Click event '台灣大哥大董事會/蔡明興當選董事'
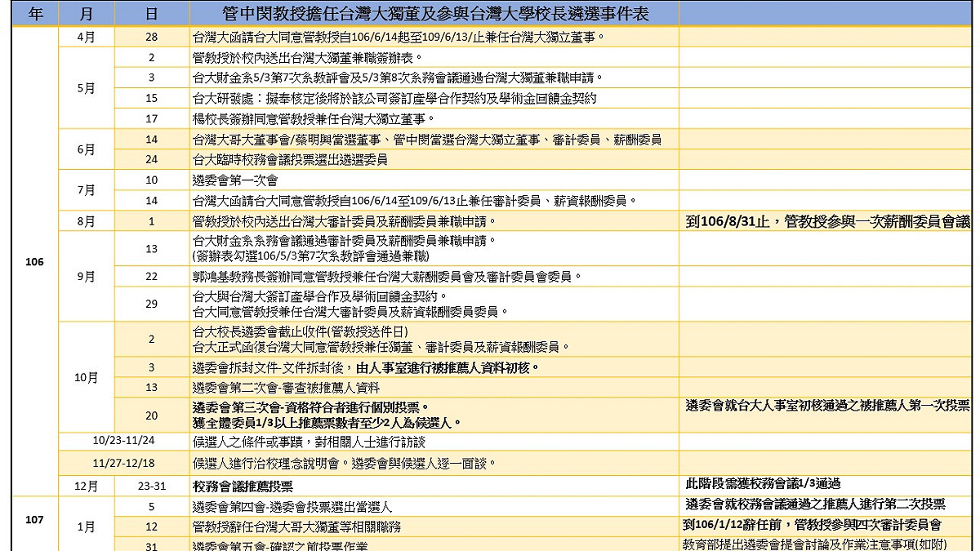 [x=426, y=140]
